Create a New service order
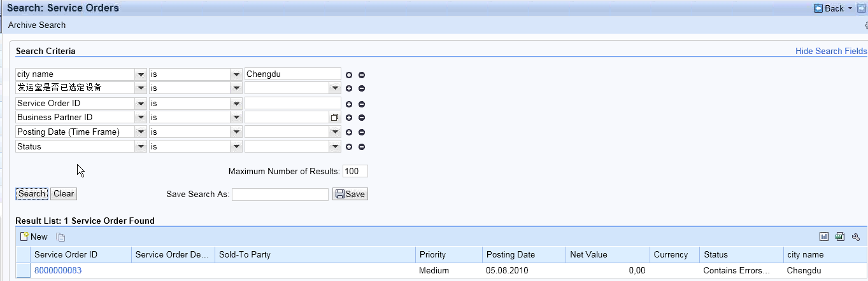This screenshot has height=281, width=868. coord(34,237)
